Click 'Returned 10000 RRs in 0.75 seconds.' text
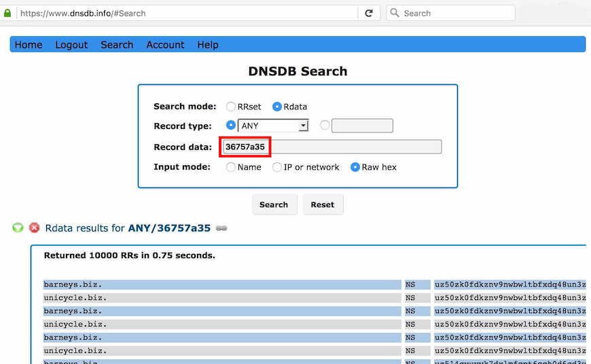The image size is (591, 364). [129, 255]
